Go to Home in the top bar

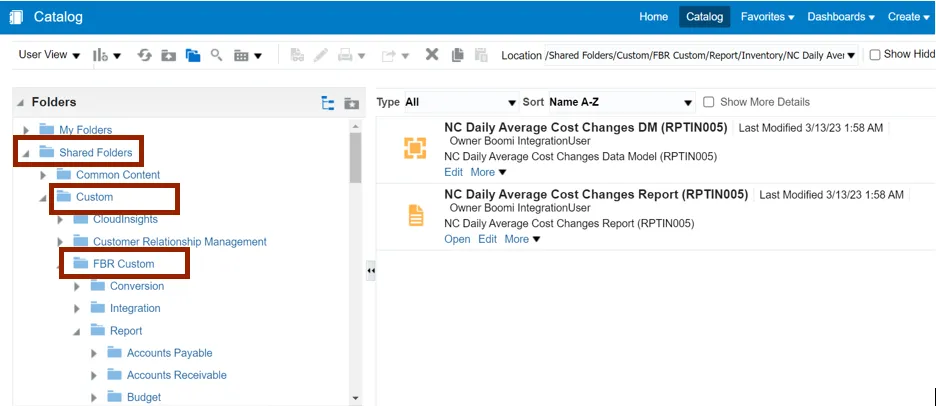point(653,17)
